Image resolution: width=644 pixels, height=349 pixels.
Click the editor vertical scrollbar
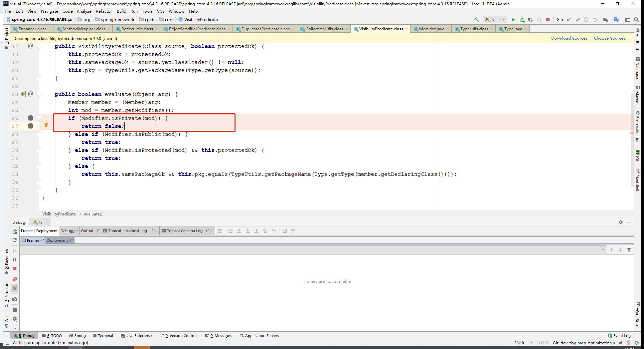pyautogui.click(x=632, y=140)
